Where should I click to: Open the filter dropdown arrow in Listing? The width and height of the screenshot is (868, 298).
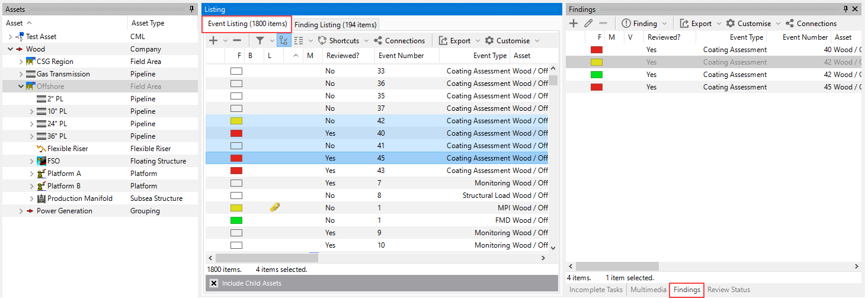(272, 41)
